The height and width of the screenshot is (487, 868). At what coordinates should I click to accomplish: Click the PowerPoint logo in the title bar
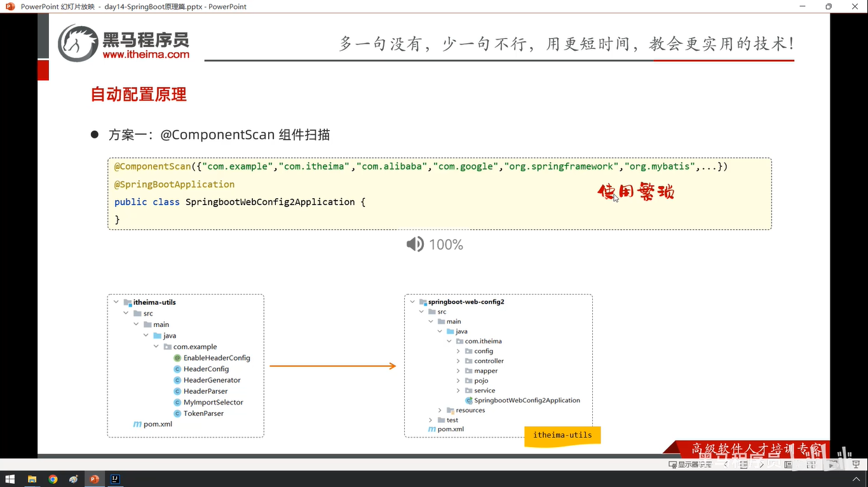[x=10, y=6]
